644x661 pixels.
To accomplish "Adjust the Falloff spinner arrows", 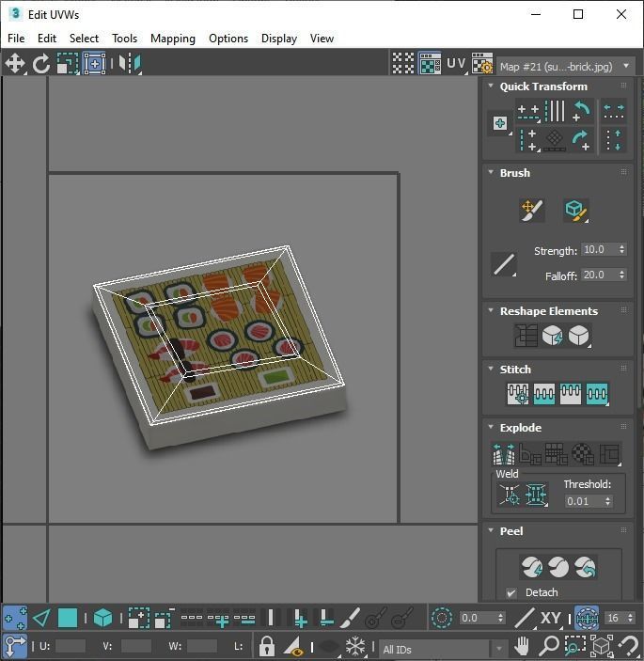I will click(x=621, y=275).
